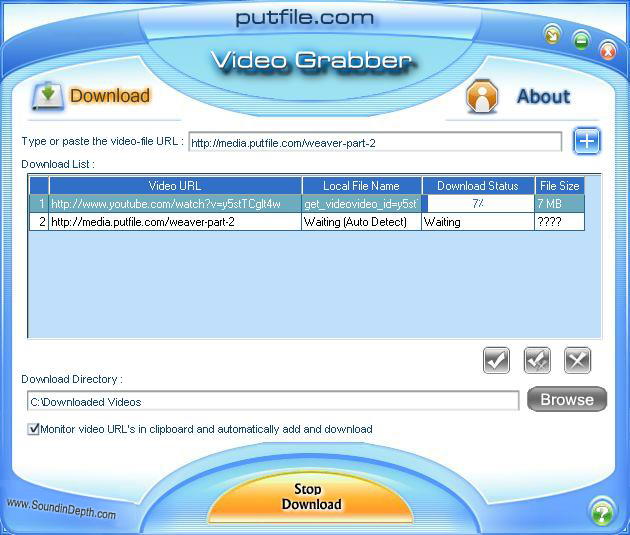Toggle Monitor video URL's in clipboard checkbox
This screenshot has height=535, width=630.
click(33, 429)
